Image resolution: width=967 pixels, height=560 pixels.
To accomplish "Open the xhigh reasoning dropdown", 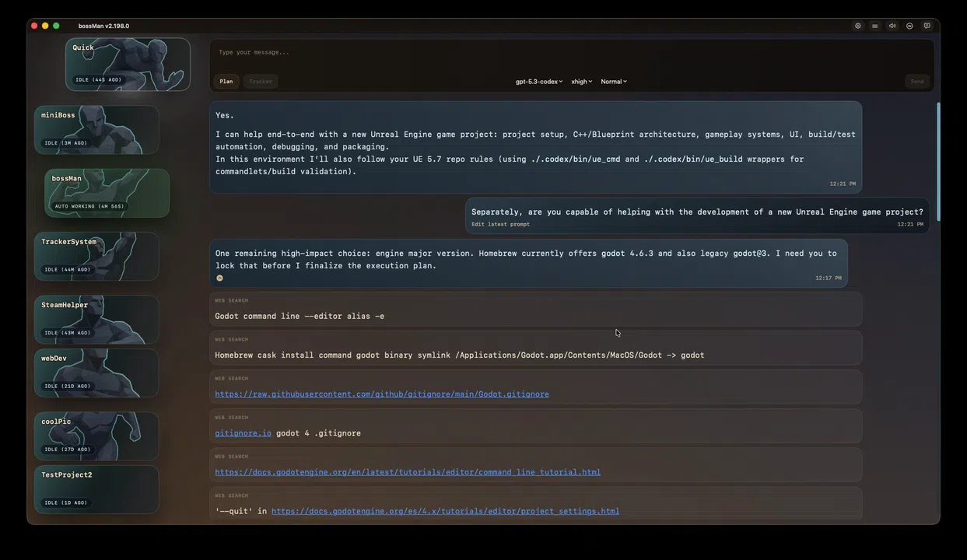I will [x=581, y=81].
